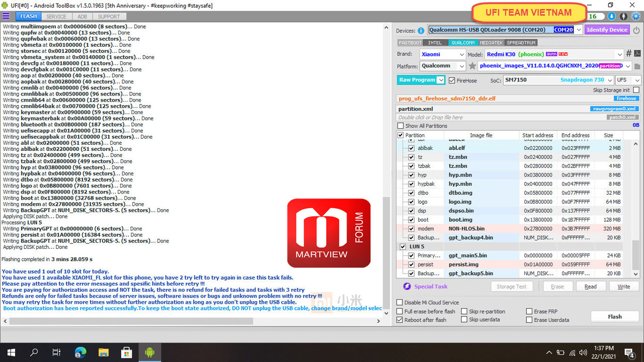Select the MEDIATEK platform tab
This screenshot has width=644, height=362.
click(x=491, y=43)
